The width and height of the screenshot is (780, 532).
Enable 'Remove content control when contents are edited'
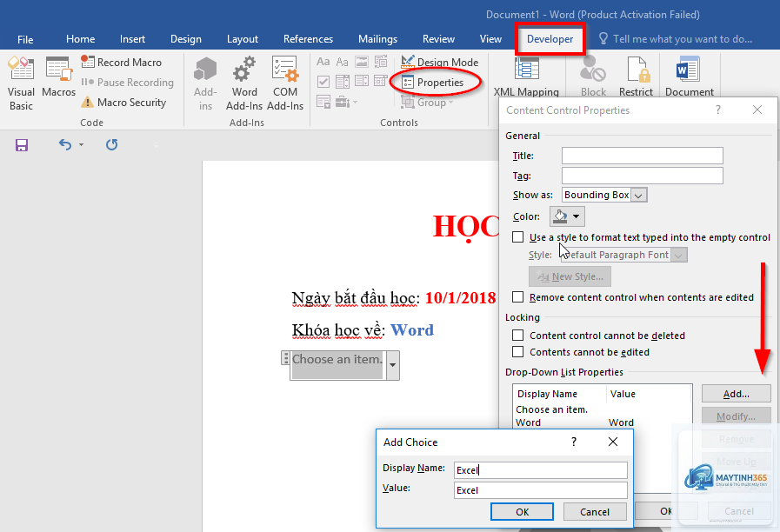(x=518, y=296)
